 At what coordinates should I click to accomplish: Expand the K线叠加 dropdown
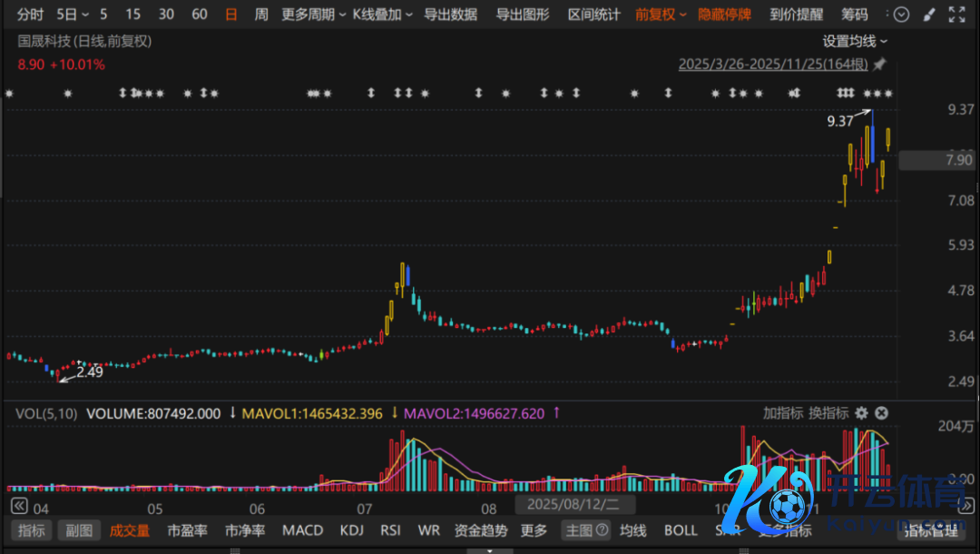[x=382, y=15]
